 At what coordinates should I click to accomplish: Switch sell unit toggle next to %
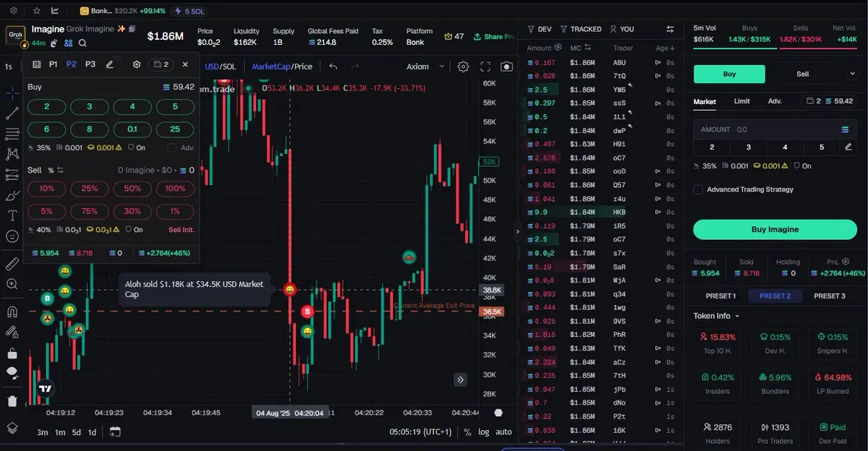coord(61,170)
